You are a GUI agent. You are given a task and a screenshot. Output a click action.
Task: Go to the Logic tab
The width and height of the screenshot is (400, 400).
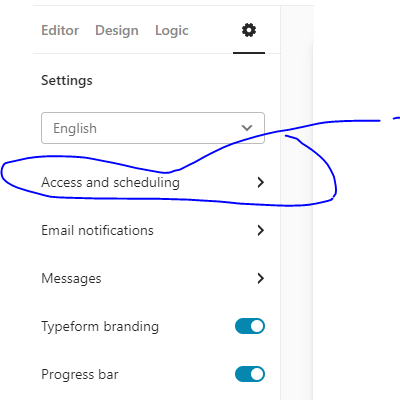click(172, 31)
